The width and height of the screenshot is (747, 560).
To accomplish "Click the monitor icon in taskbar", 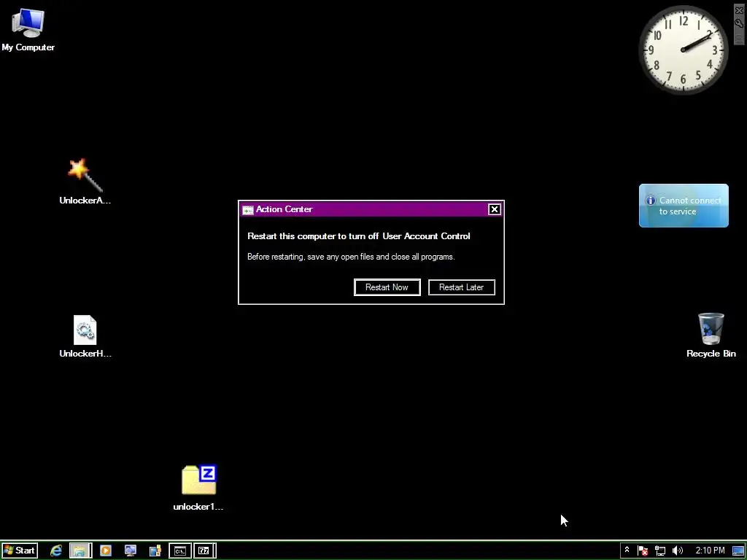I will [130, 551].
